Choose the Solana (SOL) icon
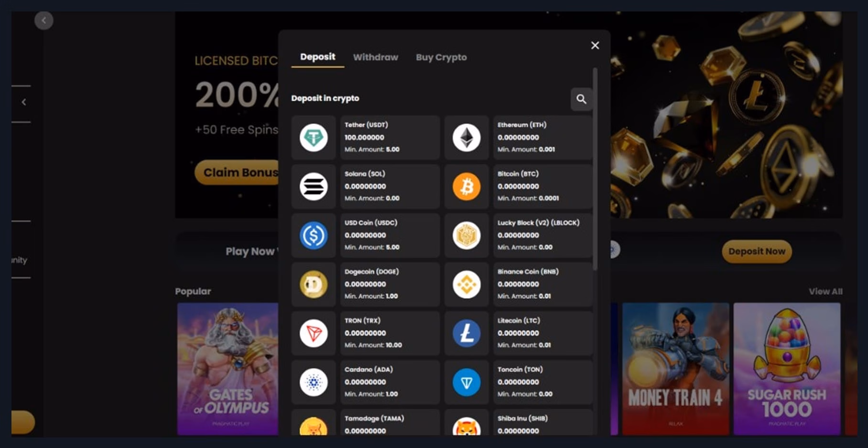The image size is (868, 448). 314,186
